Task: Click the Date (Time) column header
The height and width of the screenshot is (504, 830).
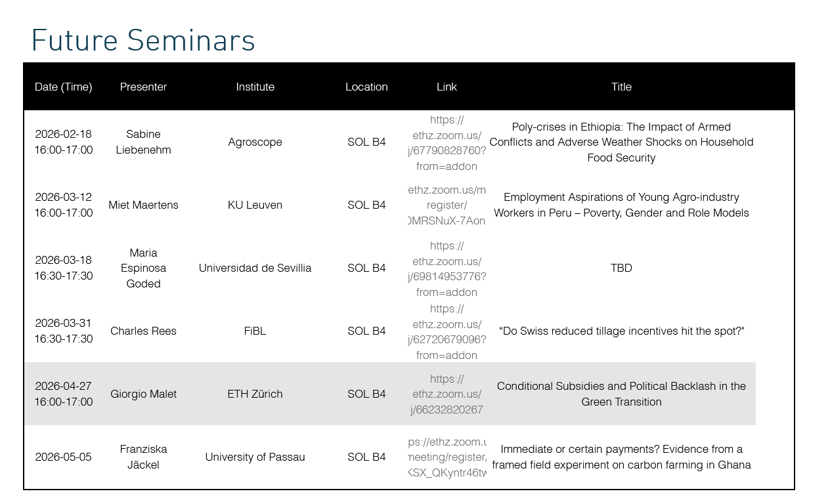Action: coord(64,87)
